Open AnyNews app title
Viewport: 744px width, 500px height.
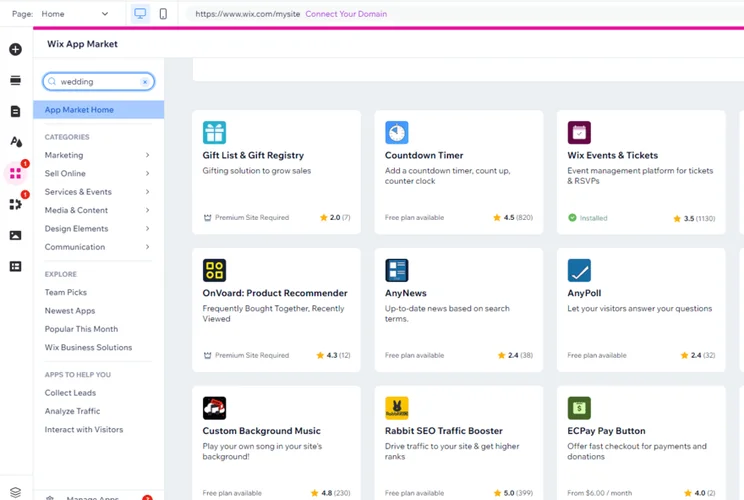click(x=406, y=293)
